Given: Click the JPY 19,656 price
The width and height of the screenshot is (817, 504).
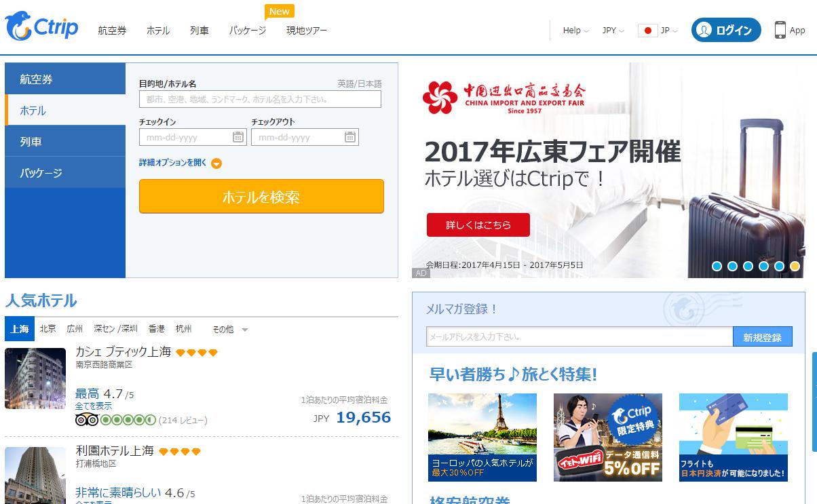Looking at the screenshot, I should click(x=352, y=417).
